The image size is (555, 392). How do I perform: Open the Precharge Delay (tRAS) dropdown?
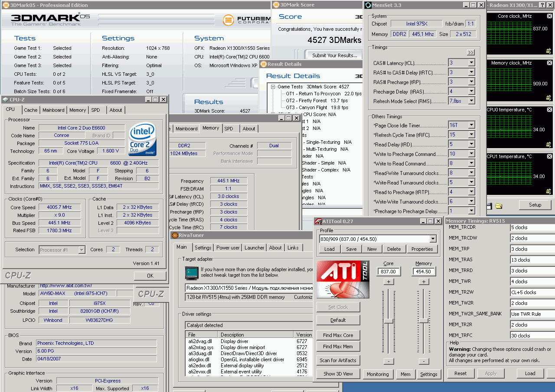pos(471,91)
